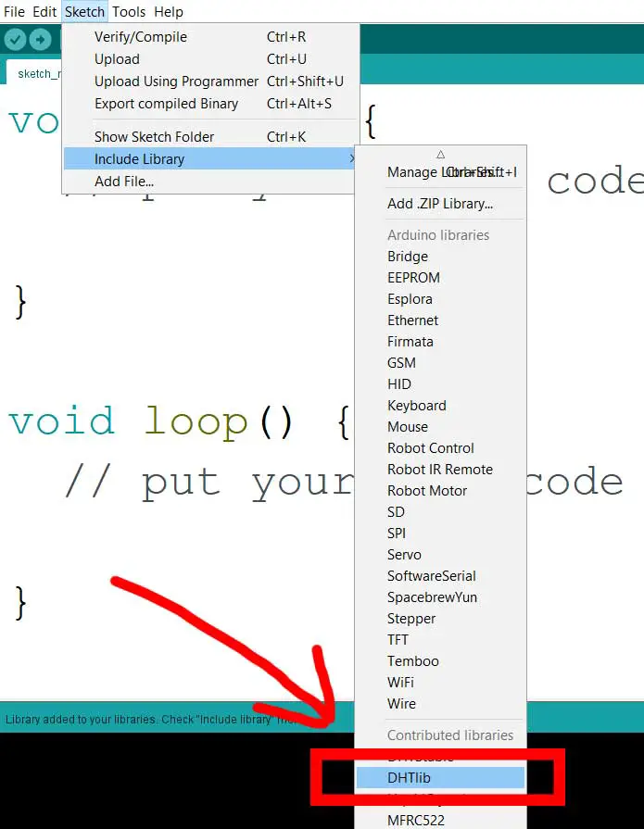Viewport: 644px width, 829px height.
Task: Include the SPI library
Action: click(440, 534)
